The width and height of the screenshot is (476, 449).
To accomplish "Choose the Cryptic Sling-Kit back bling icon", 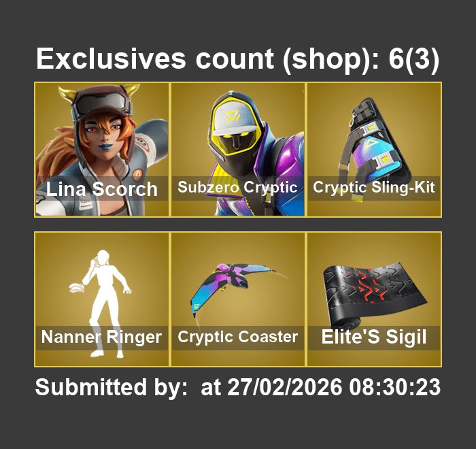I will tap(374, 150).
